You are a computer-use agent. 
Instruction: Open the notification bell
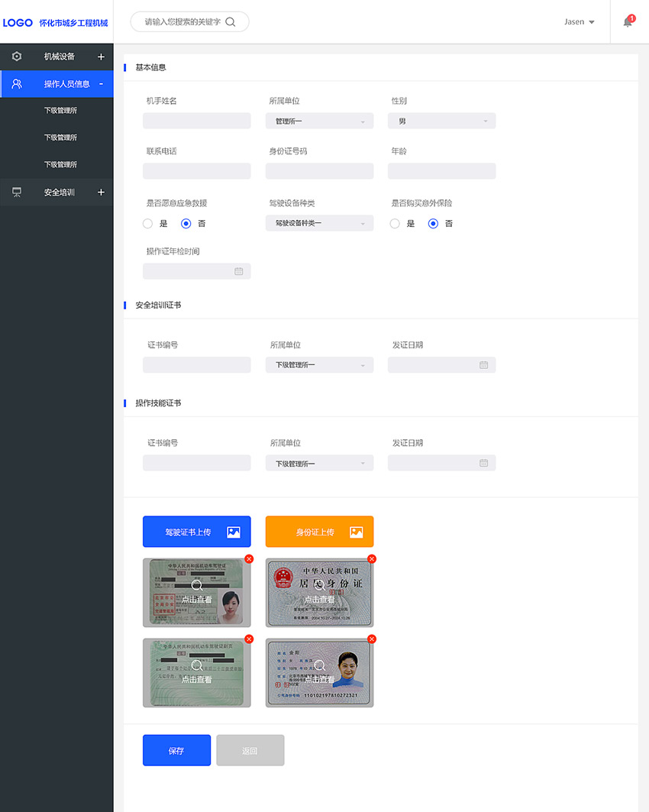click(x=628, y=22)
